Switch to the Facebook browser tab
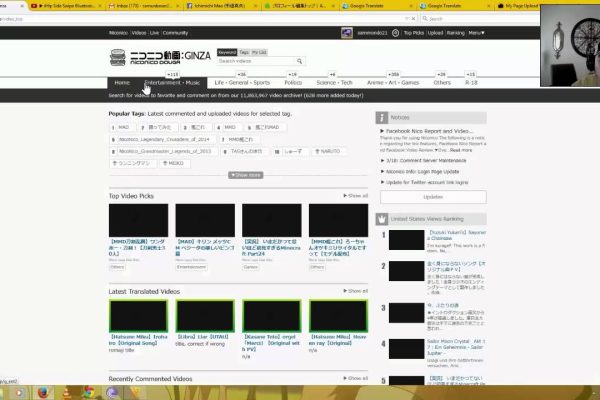600x400 pixels. (x=220, y=6)
